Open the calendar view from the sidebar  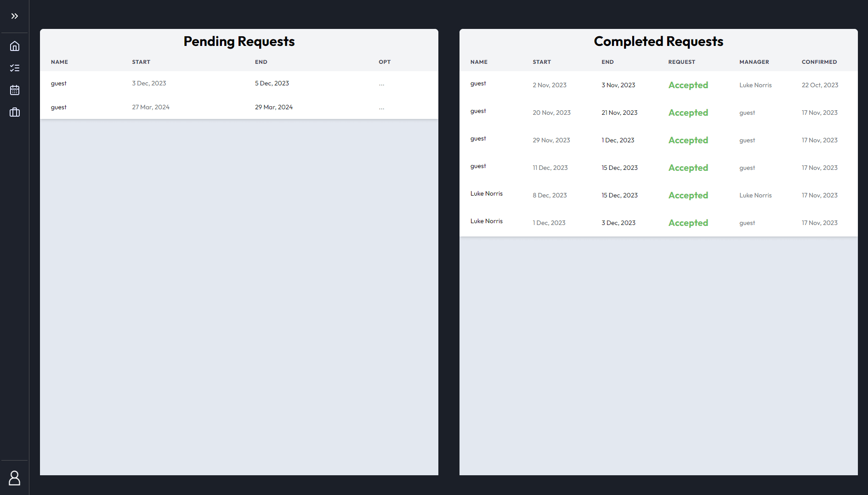pyautogui.click(x=14, y=90)
